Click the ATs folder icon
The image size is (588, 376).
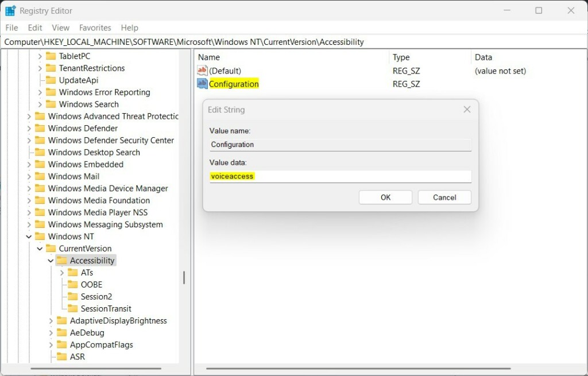point(73,272)
